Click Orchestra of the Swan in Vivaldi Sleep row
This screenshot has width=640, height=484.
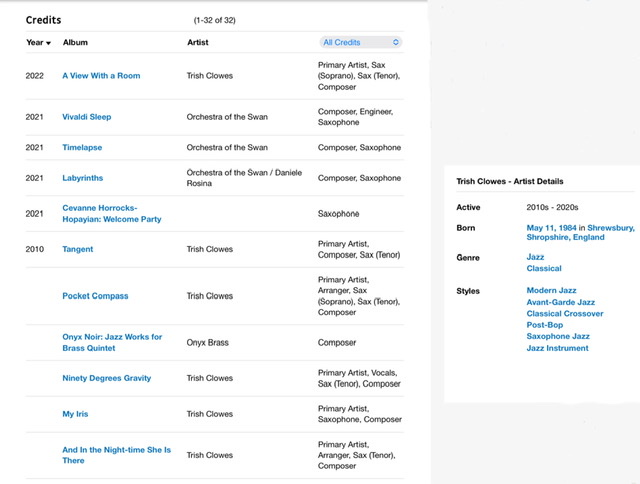227,117
